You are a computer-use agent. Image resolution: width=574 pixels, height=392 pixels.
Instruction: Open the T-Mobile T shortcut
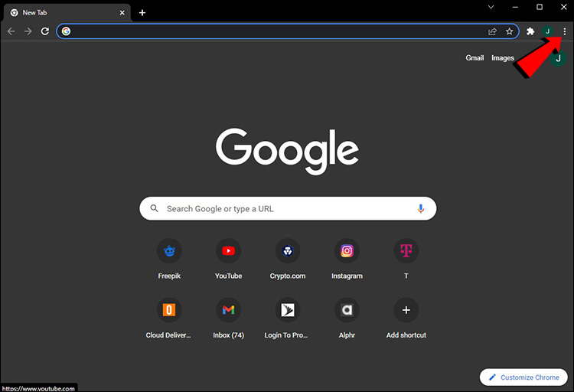(x=406, y=259)
